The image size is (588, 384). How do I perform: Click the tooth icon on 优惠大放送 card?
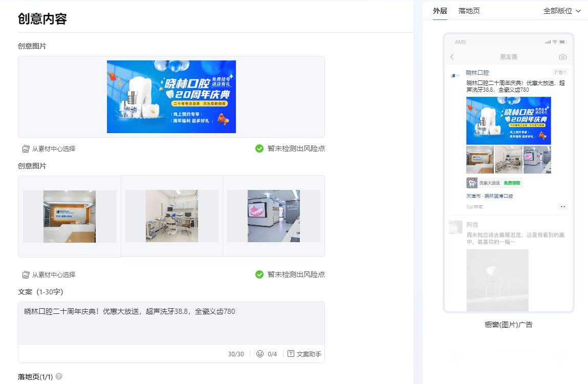pyautogui.click(x=472, y=183)
